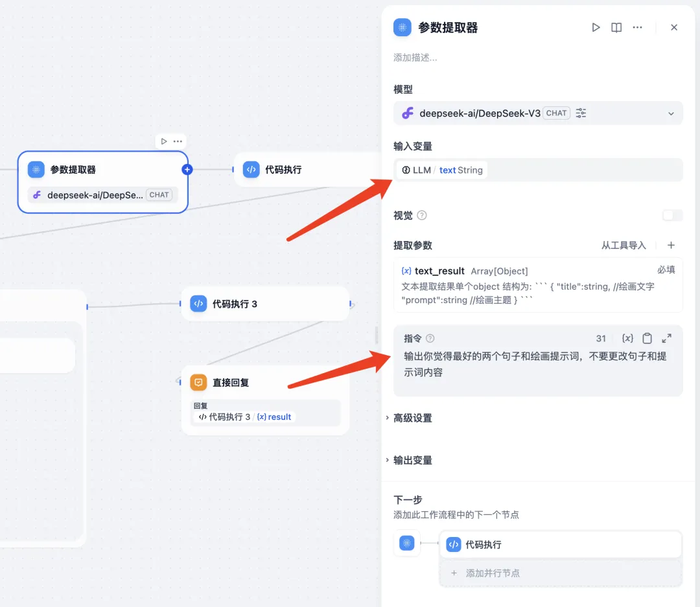Open the deepseek-ai/DeepSeek-V3 model dropdown
700x607 pixels.
538,113
